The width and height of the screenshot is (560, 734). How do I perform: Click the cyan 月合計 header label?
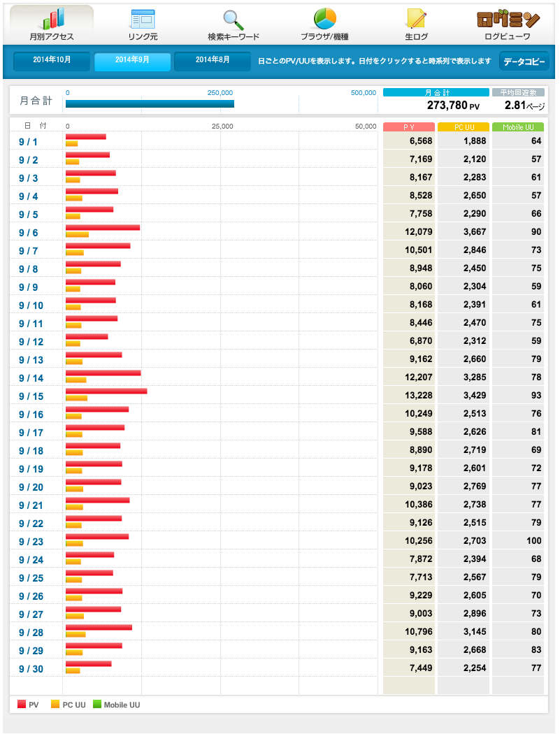point(436,93)
